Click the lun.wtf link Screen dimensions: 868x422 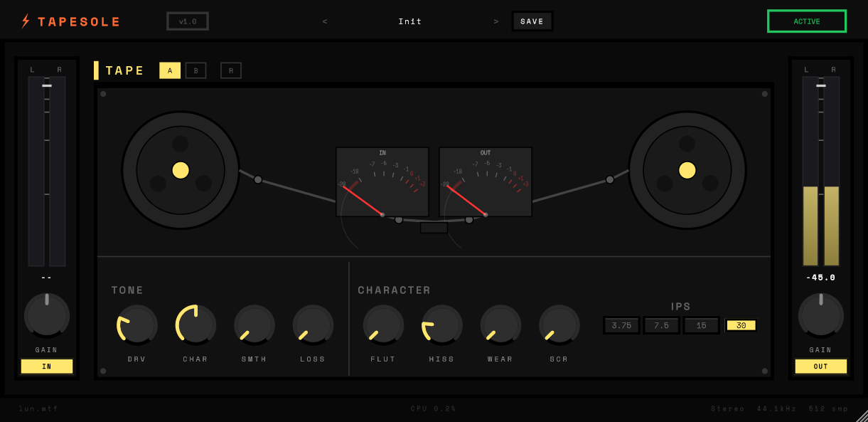click(x=38, y=408)
